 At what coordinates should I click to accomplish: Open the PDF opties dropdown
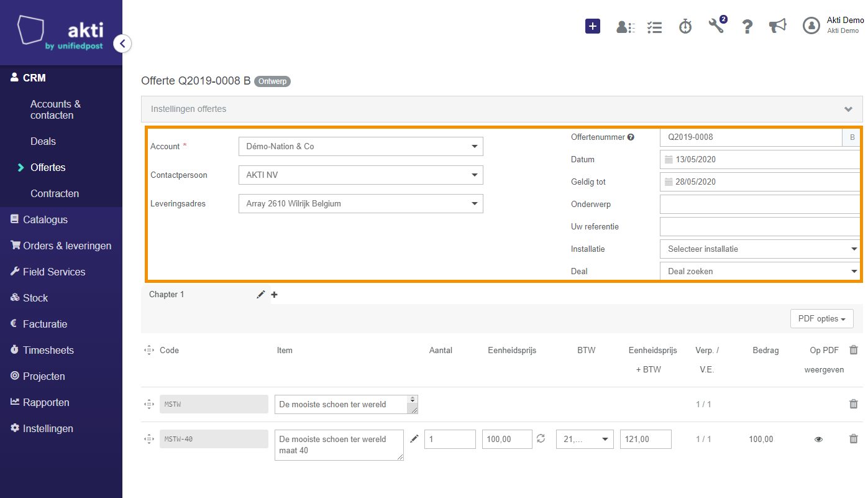coord(822,319)
